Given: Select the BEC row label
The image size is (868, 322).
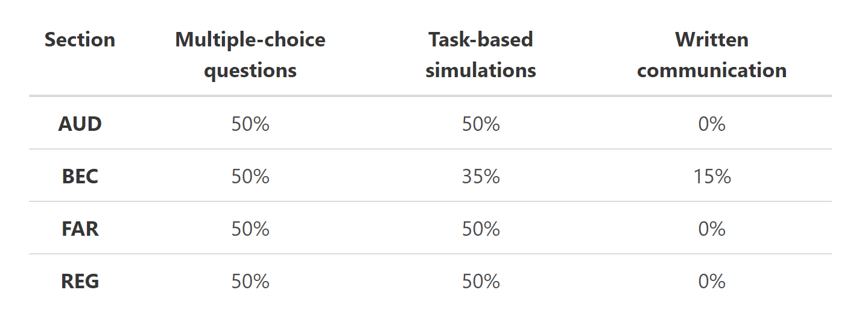Looking at the screenshot, I should point(80,177).
